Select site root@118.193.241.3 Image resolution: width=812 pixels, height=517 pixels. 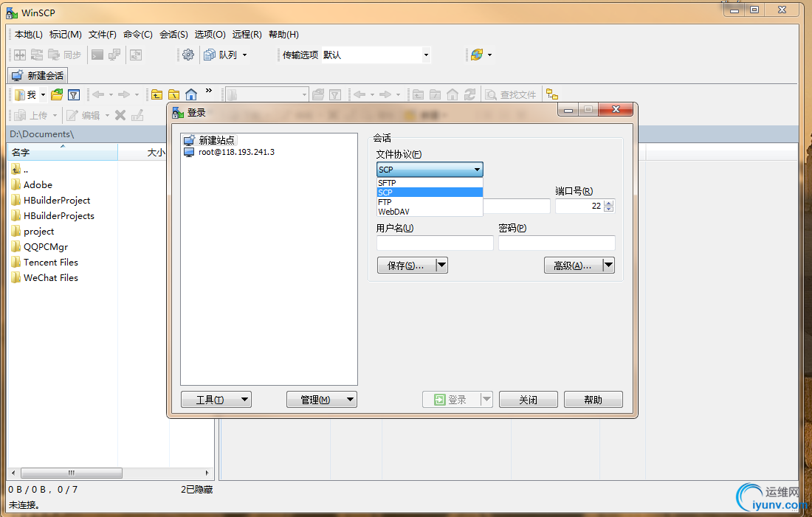point(230,152)
